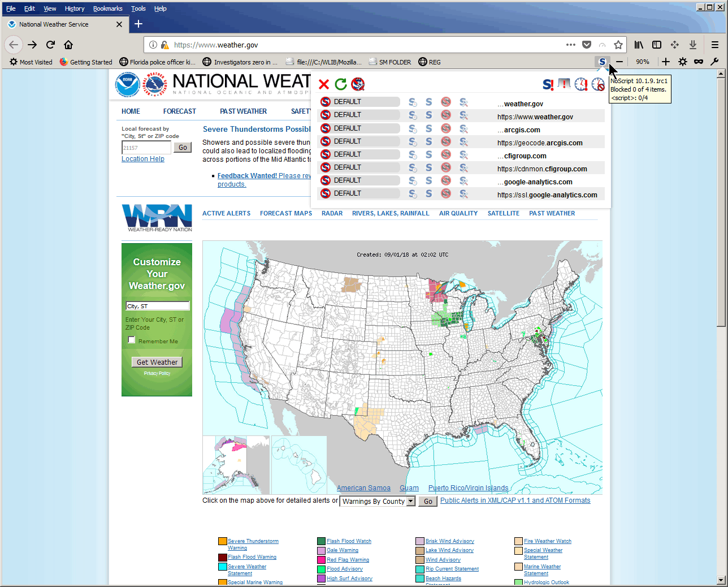Click the City, ST input in Customize box
This screenshot has width=728, height=587.
(157, 306)
